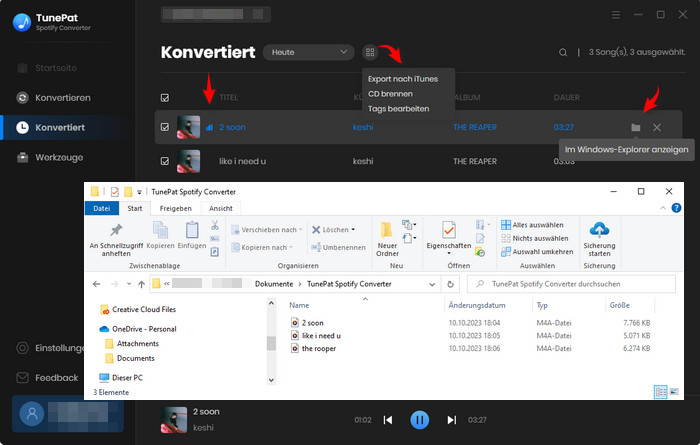This screenshot has width=700, height=445.
Task: Open the Heute date filter dropdown
Action: 308,52
